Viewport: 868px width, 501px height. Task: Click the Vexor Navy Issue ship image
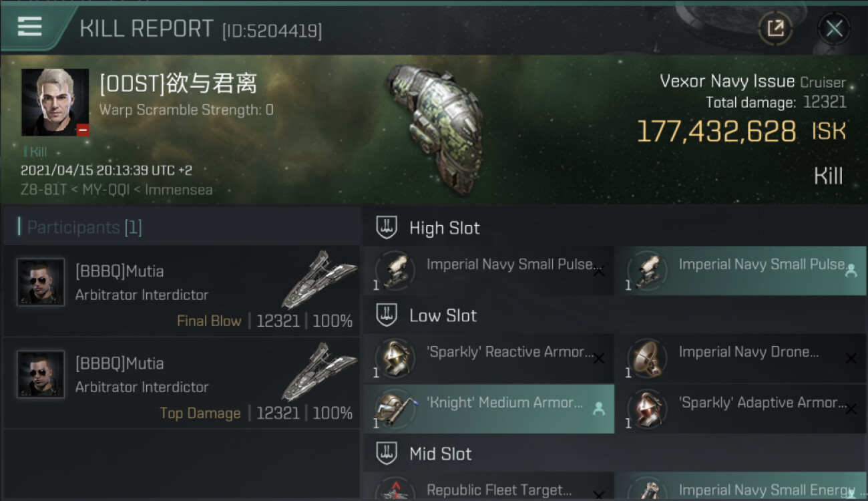[434, 127]
